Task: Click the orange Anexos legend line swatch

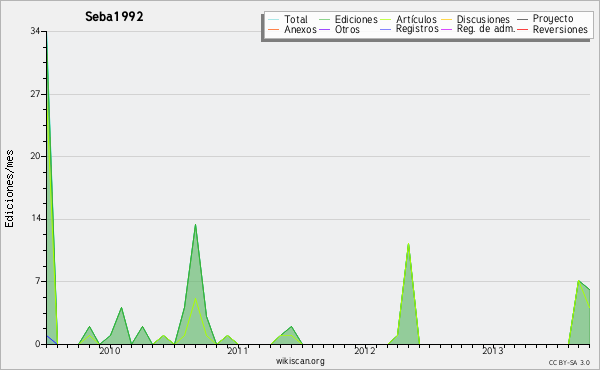Action: pyautogui.click(x=273, y=29)
